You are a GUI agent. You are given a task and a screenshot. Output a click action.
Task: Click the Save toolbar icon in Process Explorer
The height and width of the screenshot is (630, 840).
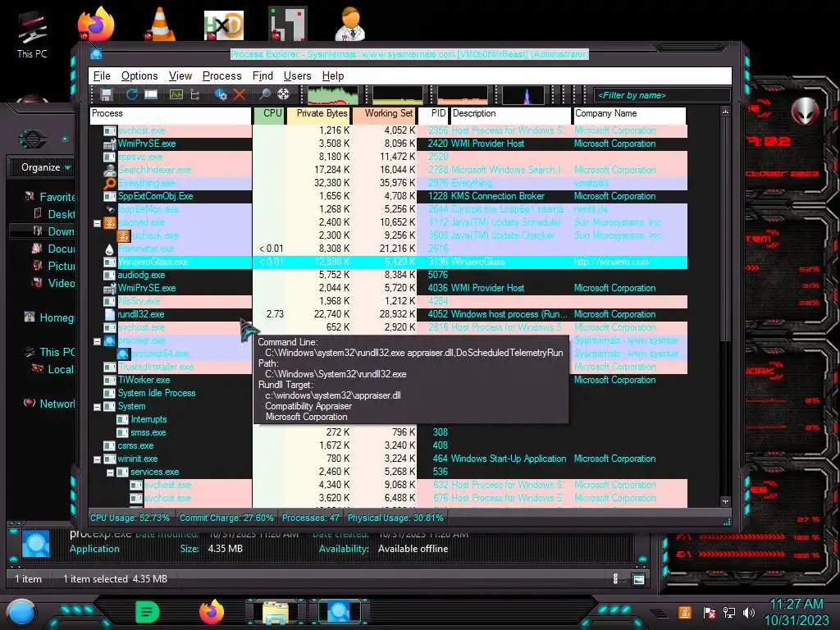[106, 95]
